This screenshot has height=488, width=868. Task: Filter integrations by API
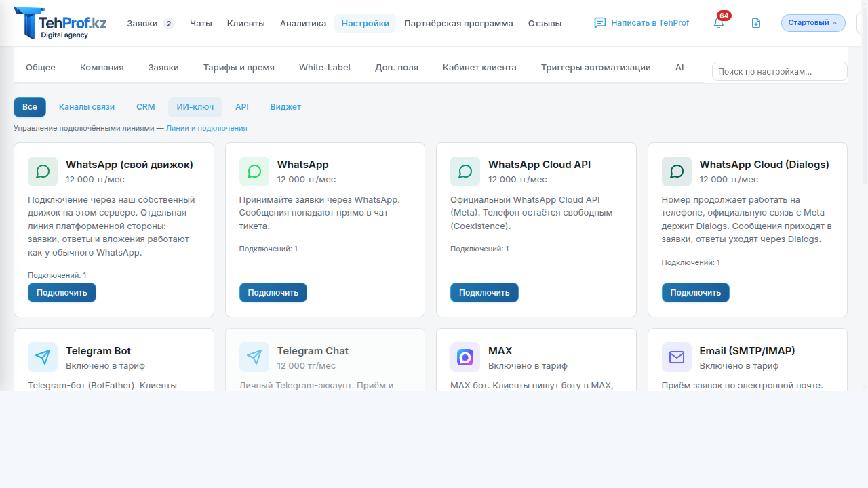click(242, 107)
